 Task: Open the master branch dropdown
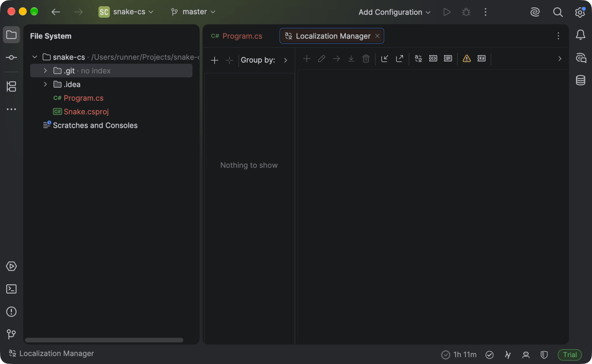[x=193, y=12]
